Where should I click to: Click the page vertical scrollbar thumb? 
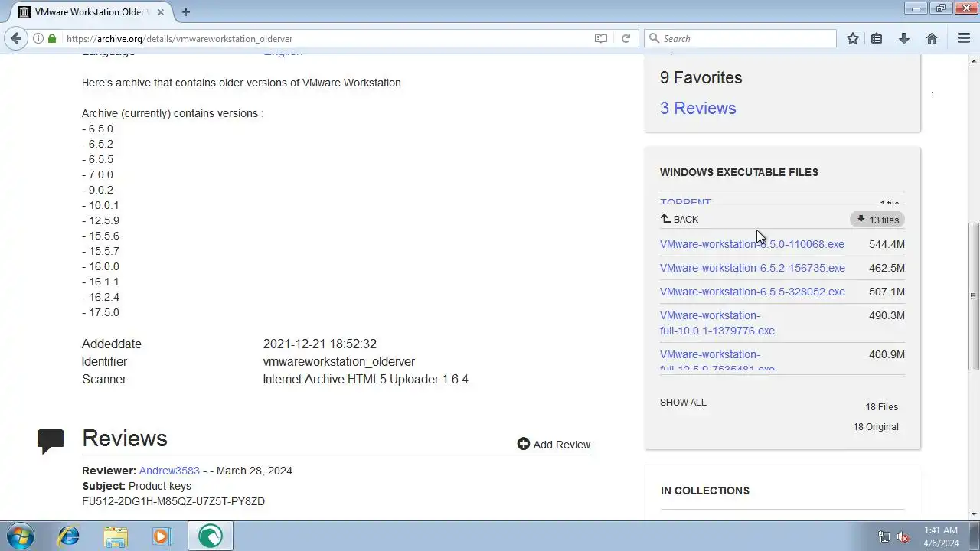tap(973, 295)
